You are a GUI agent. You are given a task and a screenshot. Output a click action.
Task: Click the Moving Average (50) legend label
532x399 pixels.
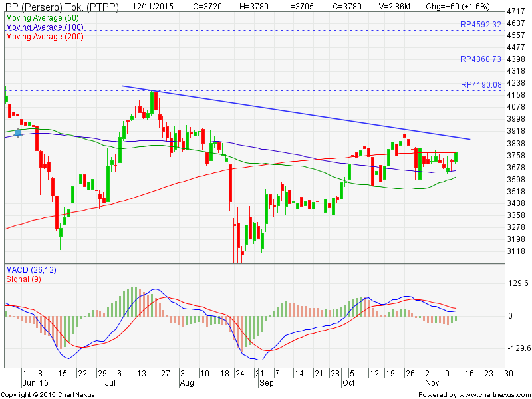43,18
